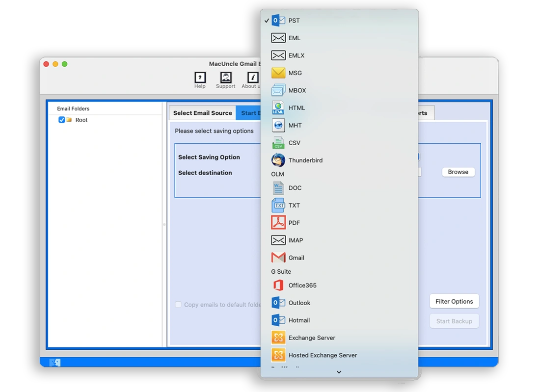This screenshot has height=392, width=538.
Task: Open Support from the toolbar
Action: (x=225, y=80)
